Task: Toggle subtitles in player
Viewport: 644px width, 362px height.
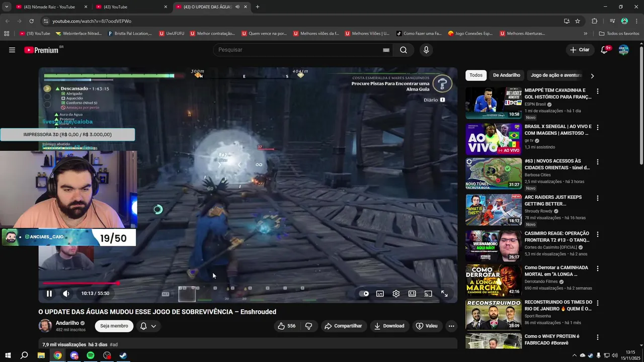Action: point(380,294)
